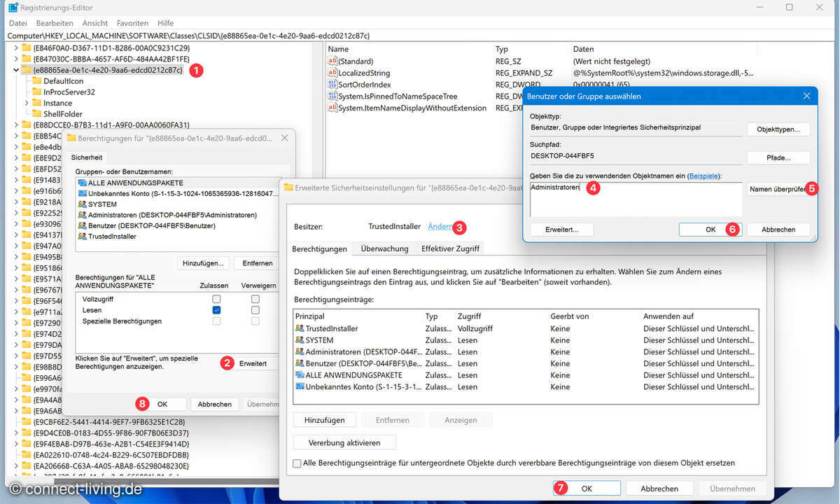Click SYSTEM principal icon in Berechtigungseinträge
This screenshot has width=840, height=504.
tap(300, 340)
